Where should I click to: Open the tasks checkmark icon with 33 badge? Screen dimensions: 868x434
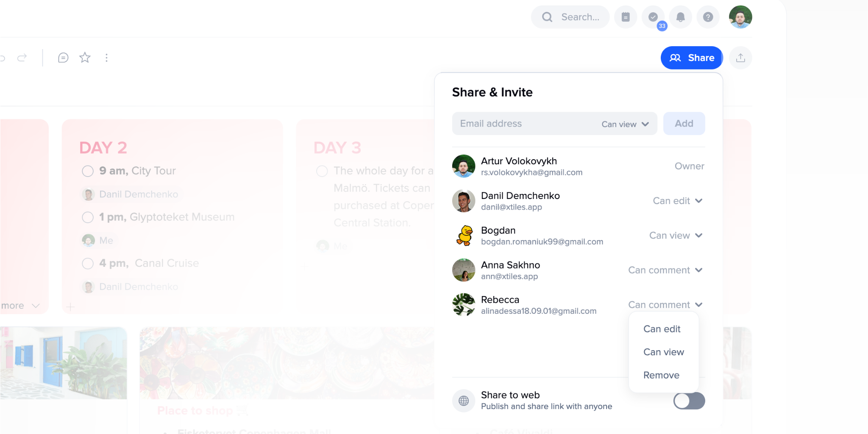coord(653,17)
